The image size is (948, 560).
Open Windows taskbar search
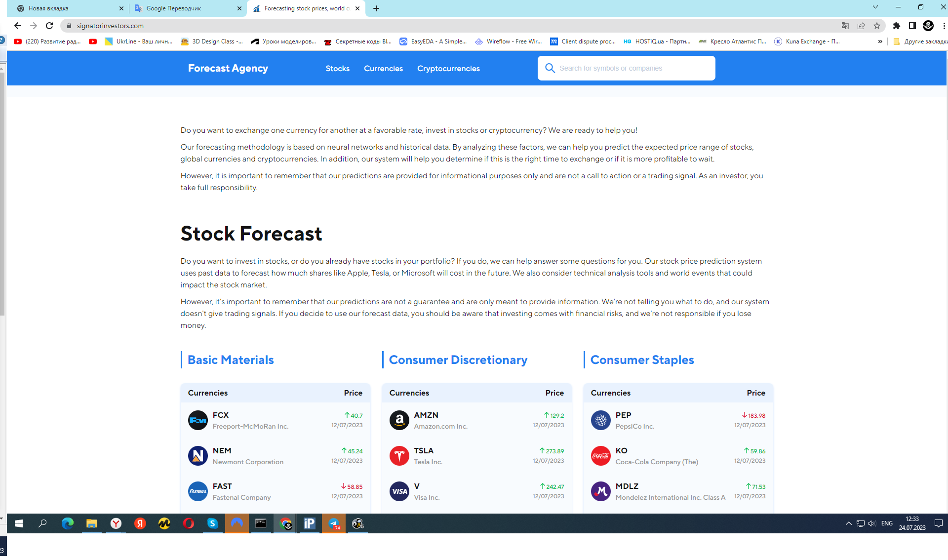(x=43, y=523)
